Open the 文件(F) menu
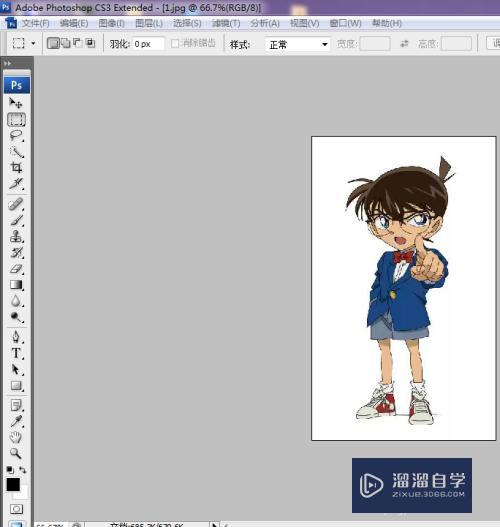Viewport: 500px width, 527px height. (36, 24)
